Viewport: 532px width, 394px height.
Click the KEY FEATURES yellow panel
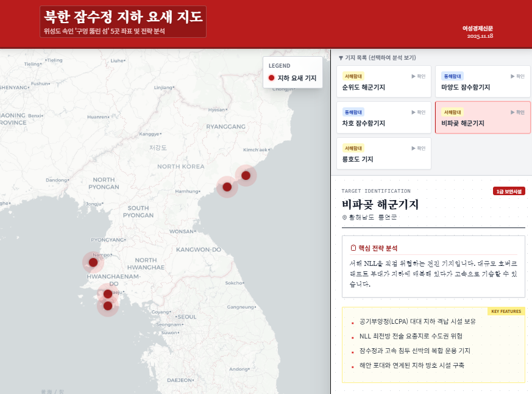pyautogui.click(x=506, y=310)
